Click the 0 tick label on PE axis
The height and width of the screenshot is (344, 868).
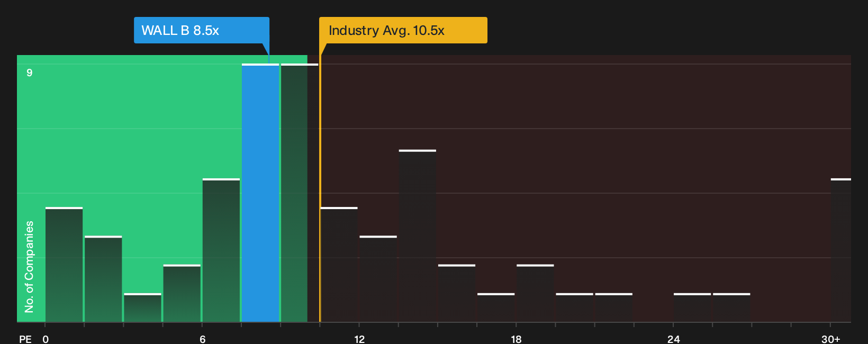point(46,339)
